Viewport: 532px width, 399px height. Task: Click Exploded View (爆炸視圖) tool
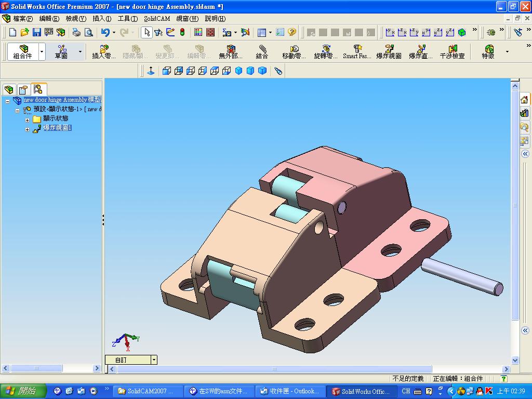pyautogui.click(x=389, y=51)
